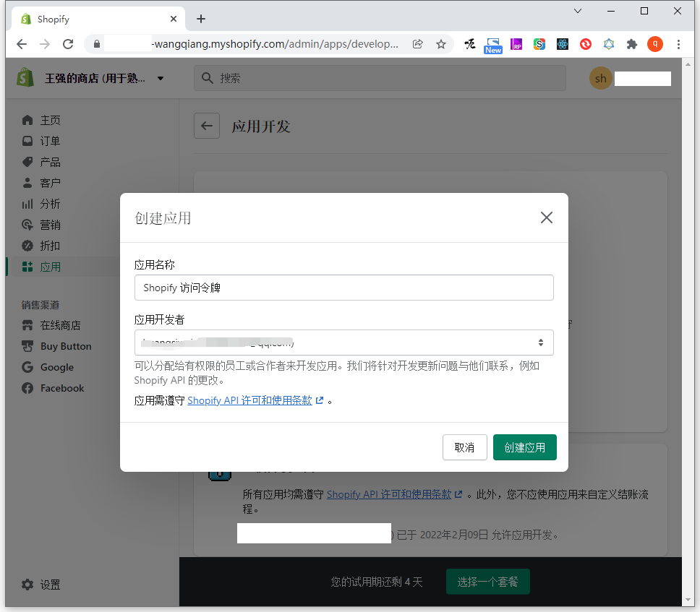
Task: Open 分析 in the sidebar
Action: coord(50,204)
